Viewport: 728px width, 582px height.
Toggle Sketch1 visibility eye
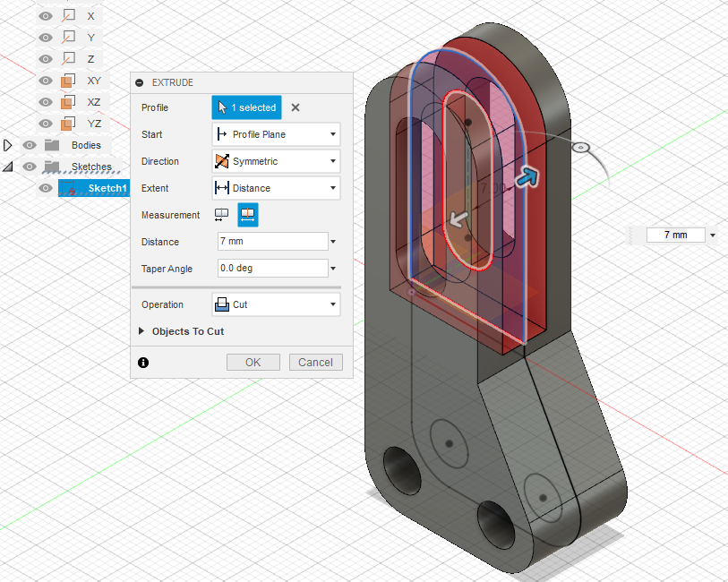click(46, 188)
